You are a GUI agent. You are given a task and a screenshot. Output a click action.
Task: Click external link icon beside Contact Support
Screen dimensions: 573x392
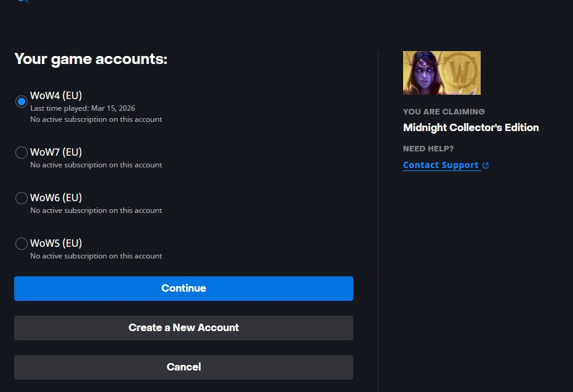486,166
